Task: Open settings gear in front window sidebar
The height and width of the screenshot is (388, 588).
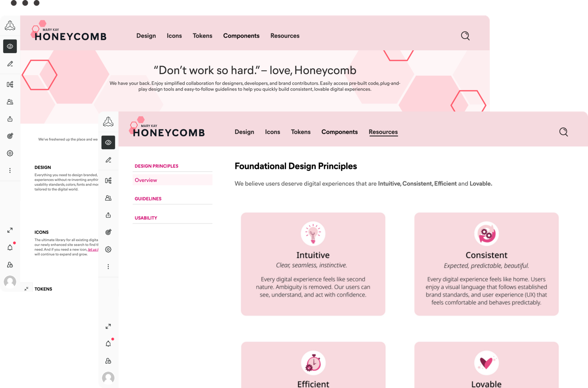Action: coord(108,250)
